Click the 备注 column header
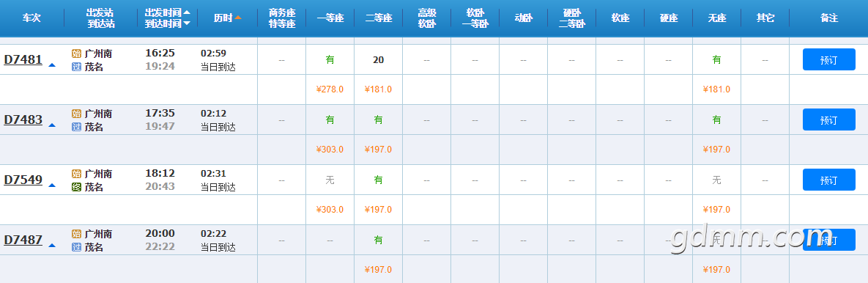Viewport: 868px width, 283px height. [x=828, y=18]
